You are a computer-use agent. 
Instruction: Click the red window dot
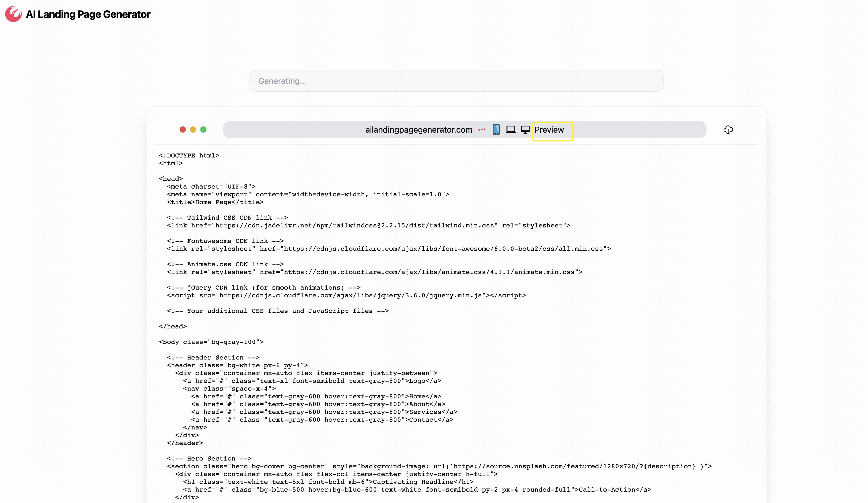[x=182, y=130]
